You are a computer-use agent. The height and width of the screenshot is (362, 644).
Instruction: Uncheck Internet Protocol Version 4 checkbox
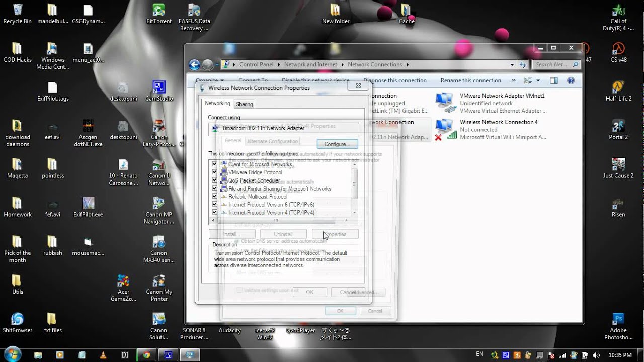pyautogui.click(x=215, y=213)
